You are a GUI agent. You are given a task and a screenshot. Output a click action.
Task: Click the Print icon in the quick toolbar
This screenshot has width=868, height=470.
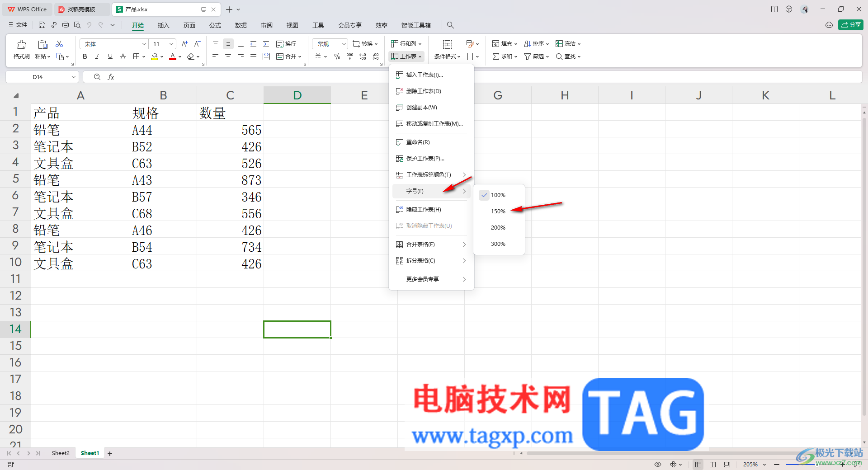(x=66, y=25)
